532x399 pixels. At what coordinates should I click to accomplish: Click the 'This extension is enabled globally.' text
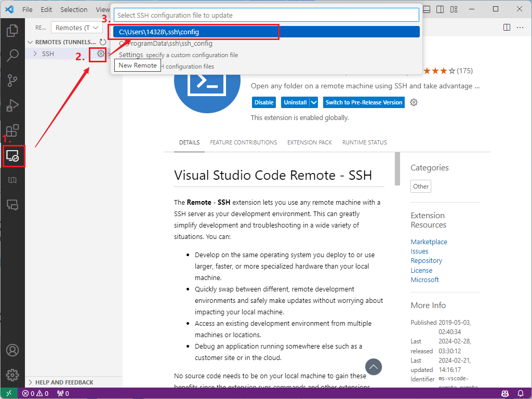pos(300,118)
